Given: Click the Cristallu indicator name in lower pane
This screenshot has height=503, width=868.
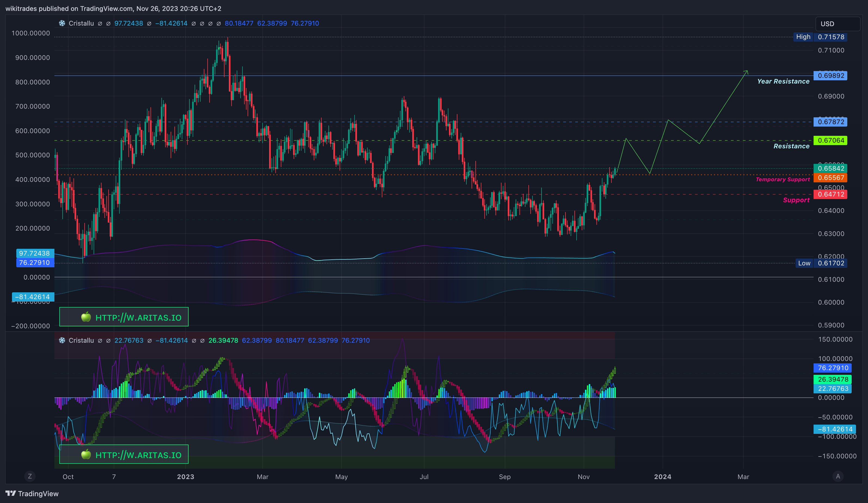Looking at the screenshot, I should pos(81,341).
